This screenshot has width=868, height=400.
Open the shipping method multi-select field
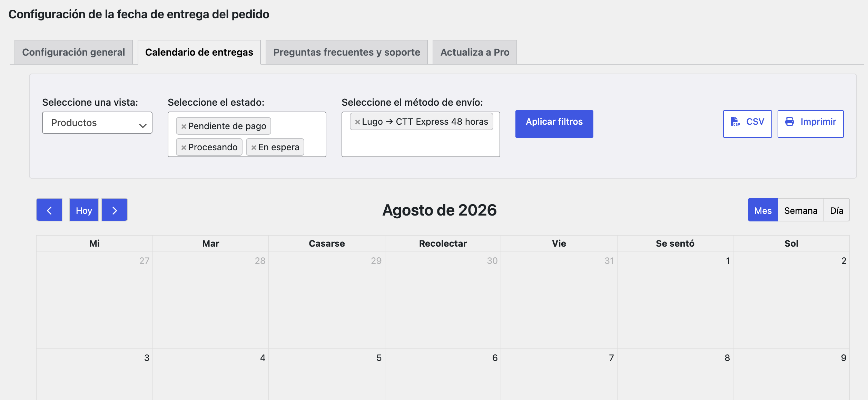click(421, 134)
